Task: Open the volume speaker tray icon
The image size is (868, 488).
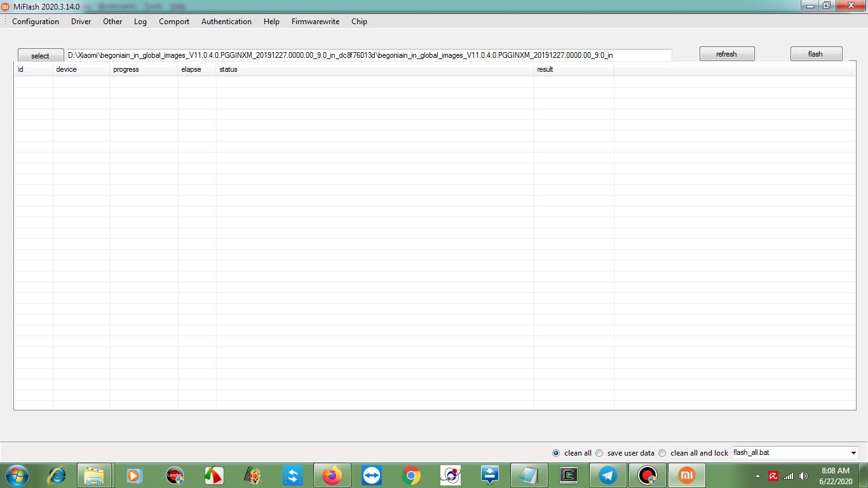Action: pyautogui.click(x=804, y=476)
